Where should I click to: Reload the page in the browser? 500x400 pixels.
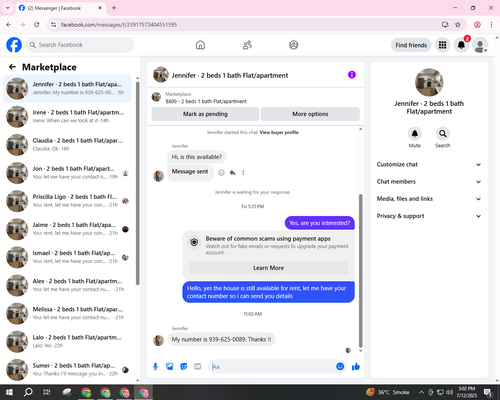(37, 25)
